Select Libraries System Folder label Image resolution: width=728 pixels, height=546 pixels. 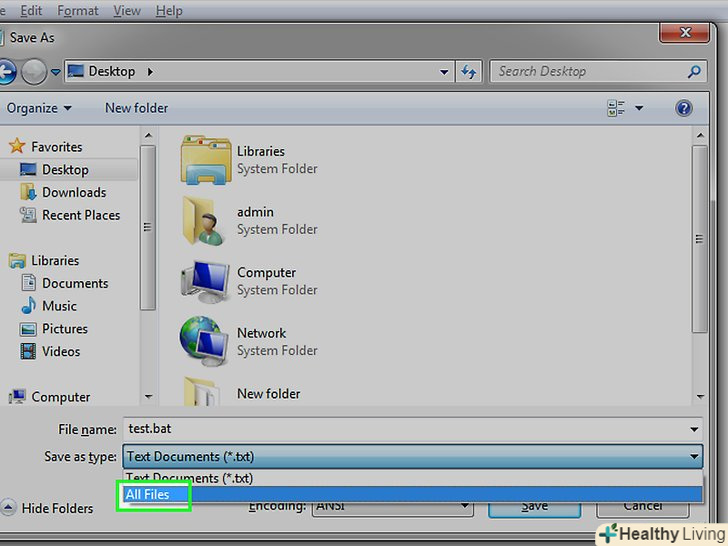(277, 160)
